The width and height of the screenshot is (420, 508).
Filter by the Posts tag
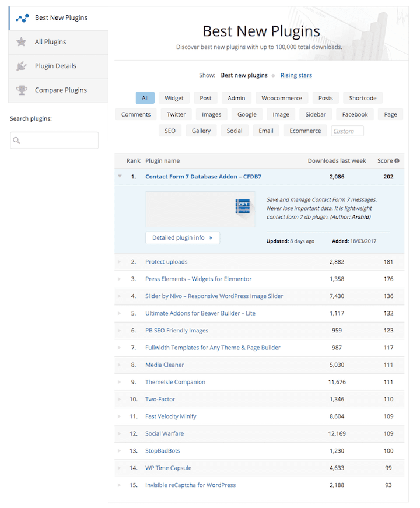(x=325, y=98)
